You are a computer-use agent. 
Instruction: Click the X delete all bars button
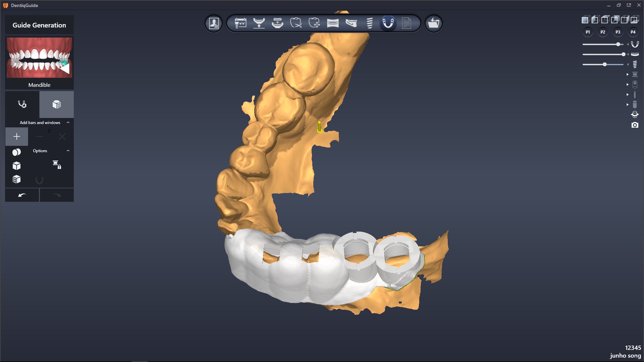[62, 136]
